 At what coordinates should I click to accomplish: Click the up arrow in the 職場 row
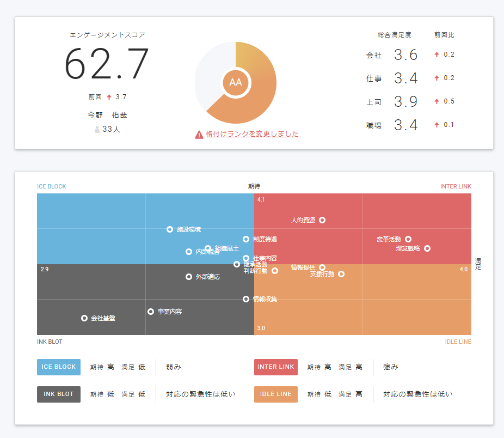tap(437, 125)
